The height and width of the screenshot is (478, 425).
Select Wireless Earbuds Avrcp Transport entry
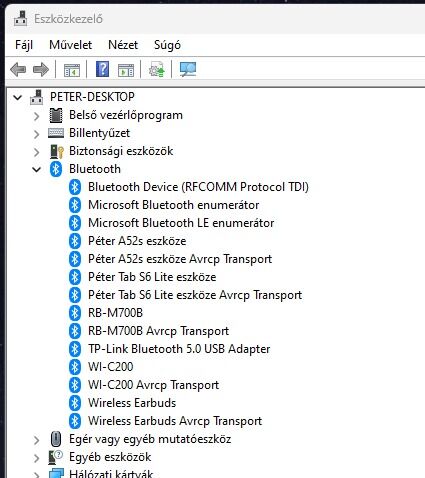pos(175,421)
